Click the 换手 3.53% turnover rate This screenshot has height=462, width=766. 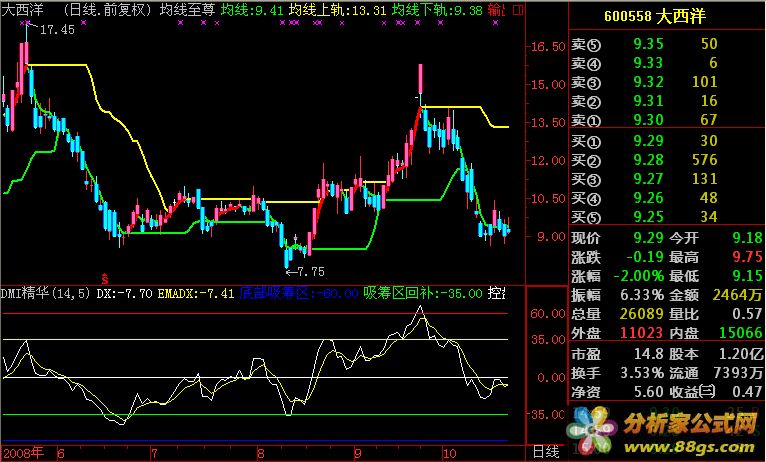[617, 374]
